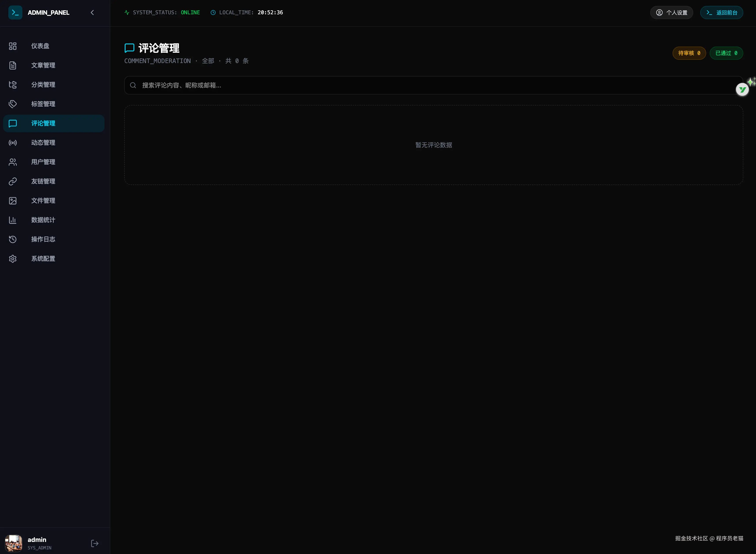Click the search magnifier icon
Viewport: 756px width, 554px height.
pyautogui.click(x=133, y=85)
